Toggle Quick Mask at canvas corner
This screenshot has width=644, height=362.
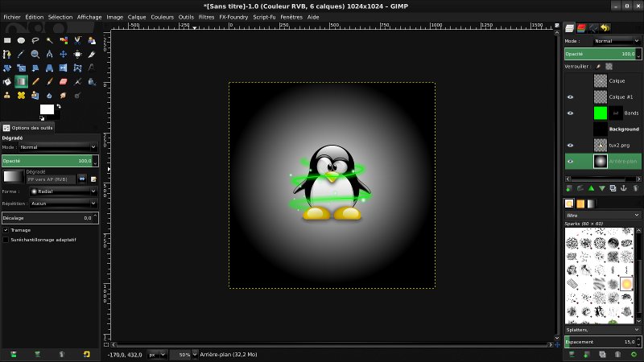[x=106, y=345]
